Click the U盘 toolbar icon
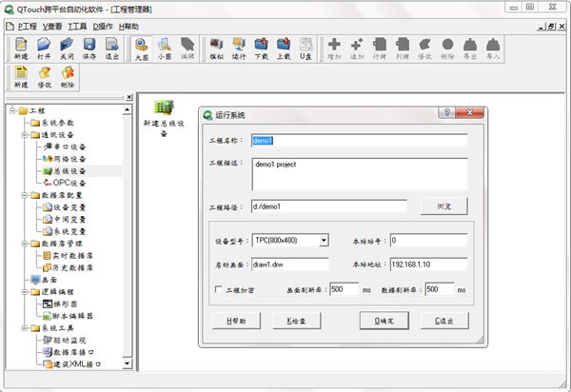This screenshot has height=392, width=571. click(306, 48)
